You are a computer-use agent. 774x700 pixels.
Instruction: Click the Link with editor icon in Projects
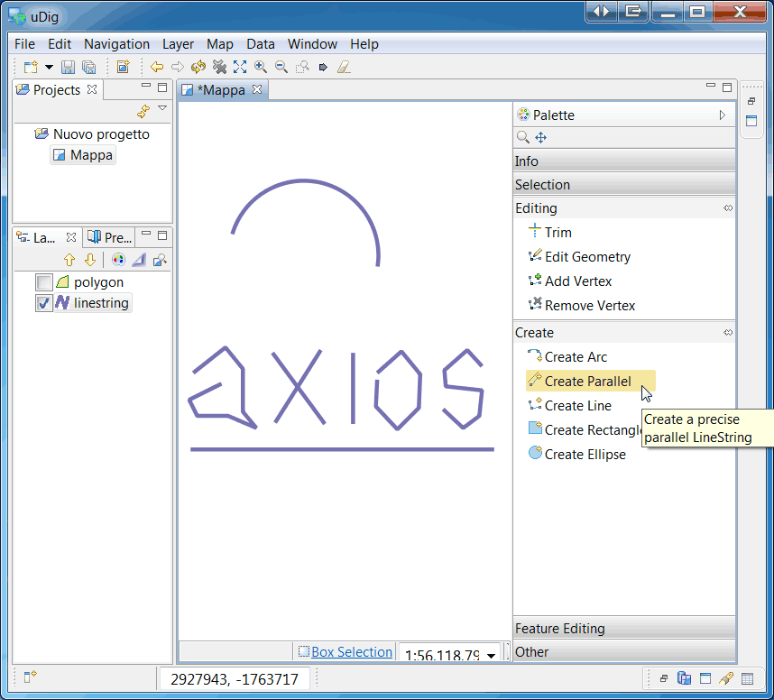coord(143,112)
